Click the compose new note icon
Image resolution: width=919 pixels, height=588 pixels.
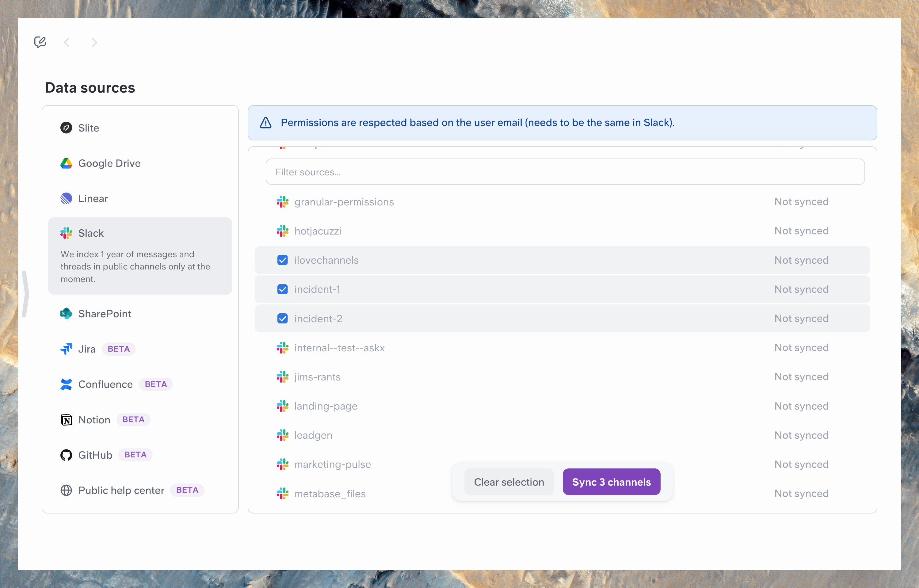point(40,42)
